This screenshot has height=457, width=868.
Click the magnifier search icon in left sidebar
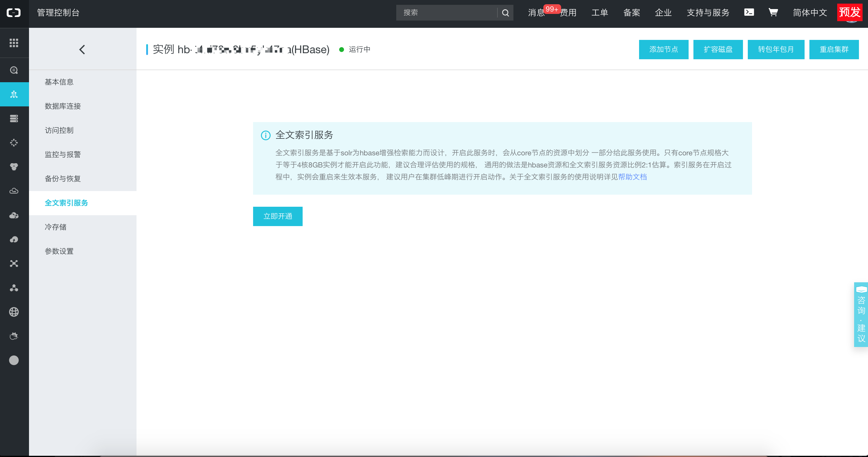tap(14, 70)
